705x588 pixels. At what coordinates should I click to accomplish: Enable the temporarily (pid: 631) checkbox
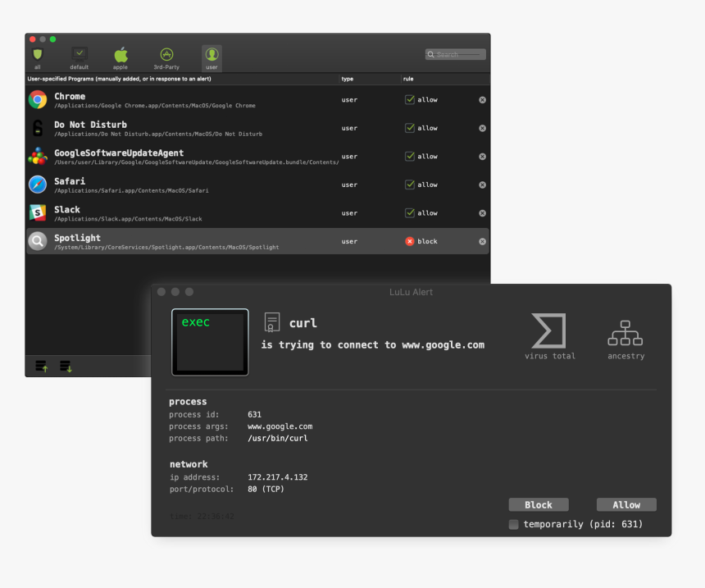[513, 524]
